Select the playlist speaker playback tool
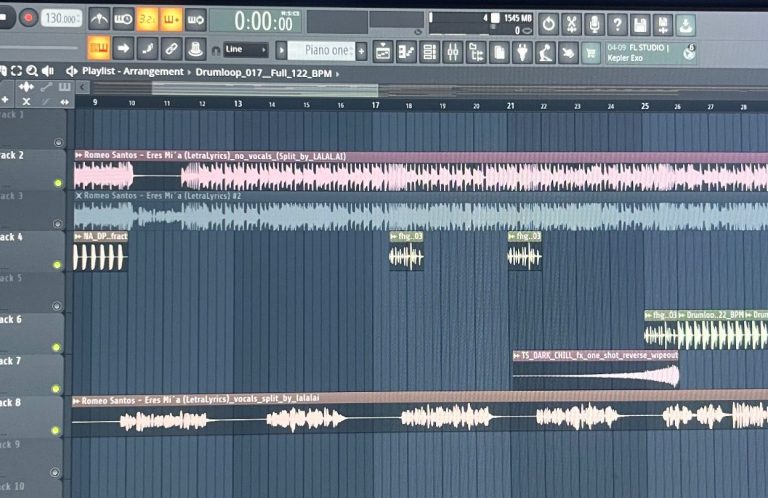Image resolution: width=768 pixels, height=498 pixels. coord(48,71)
